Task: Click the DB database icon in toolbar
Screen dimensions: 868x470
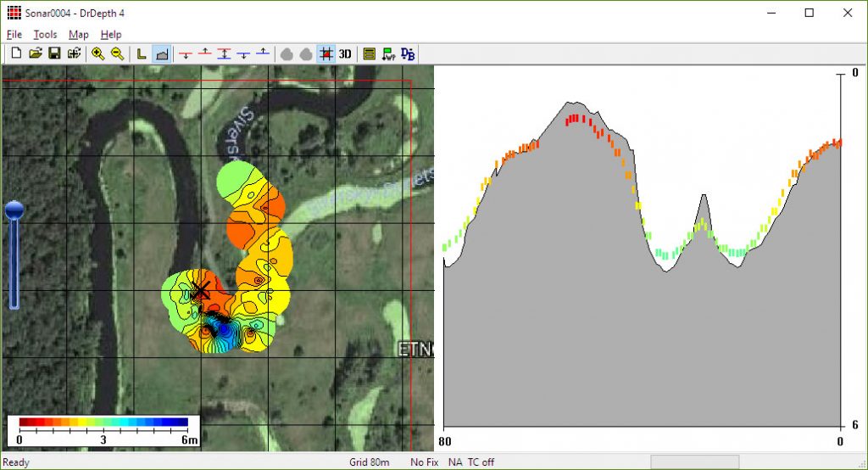Action: coord(408,53)
